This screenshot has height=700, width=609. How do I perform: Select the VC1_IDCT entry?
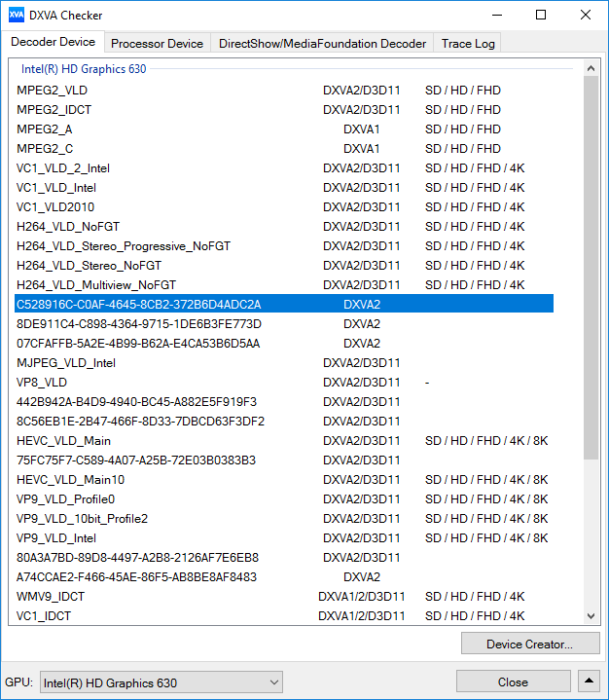284,616
